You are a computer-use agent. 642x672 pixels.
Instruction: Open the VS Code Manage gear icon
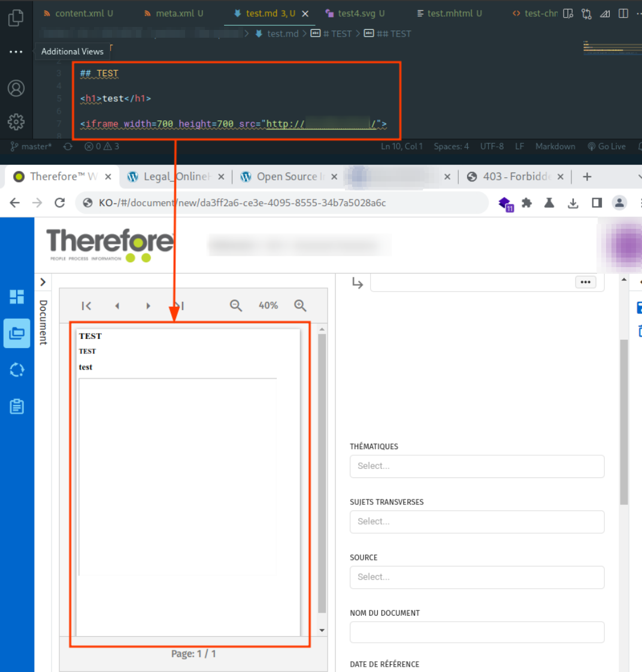(x=16, y=122)
